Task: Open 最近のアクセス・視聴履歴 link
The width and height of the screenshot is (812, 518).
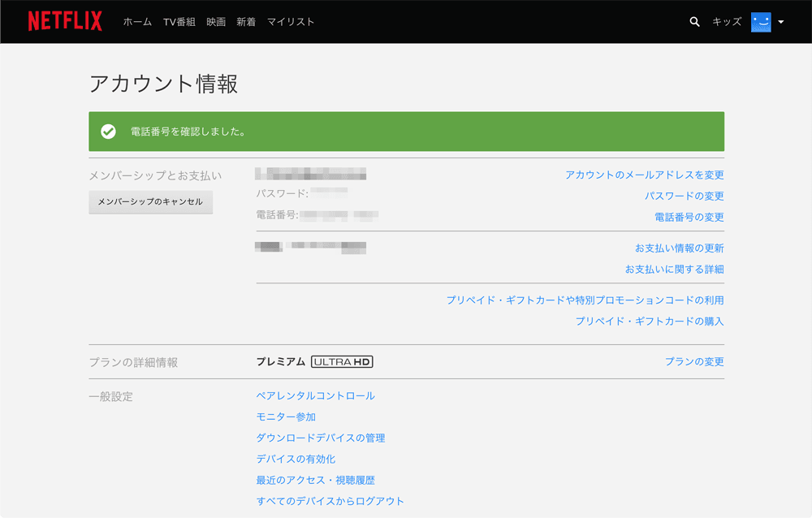Action: (315, 481)
